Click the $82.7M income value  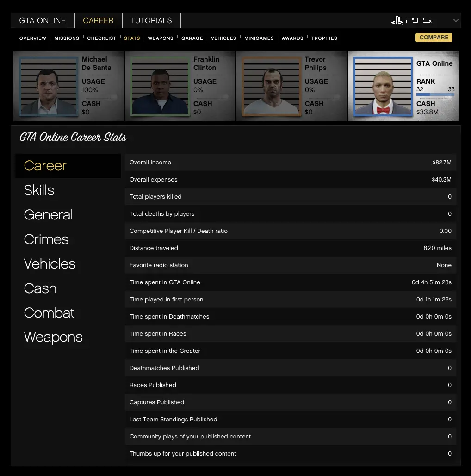click(x=442, y=163)
